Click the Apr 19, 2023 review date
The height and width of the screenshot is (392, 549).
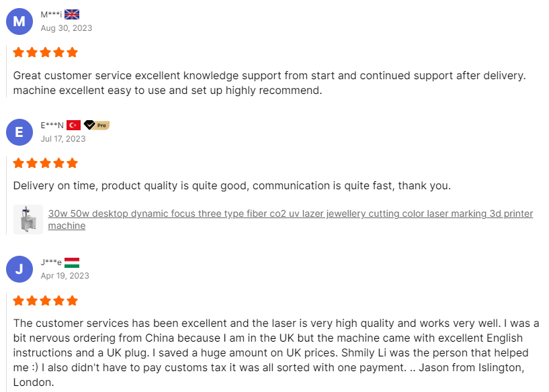click(65, 276)
